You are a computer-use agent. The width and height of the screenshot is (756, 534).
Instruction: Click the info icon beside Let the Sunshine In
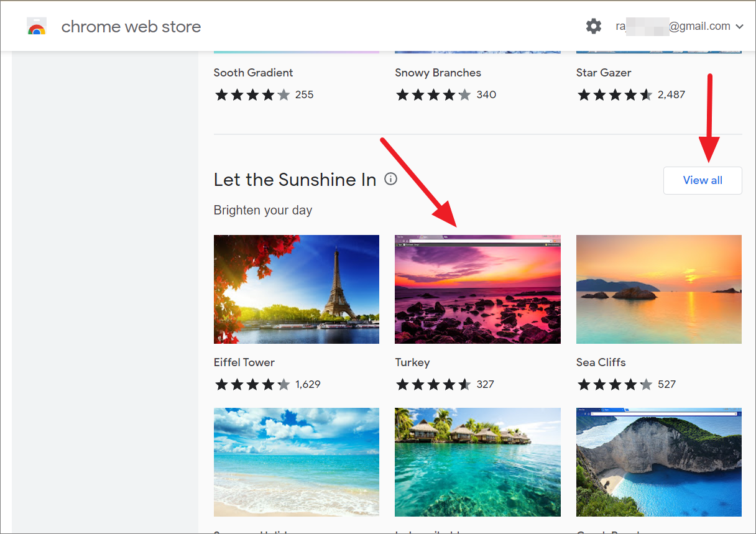click(x=390, y=179)
